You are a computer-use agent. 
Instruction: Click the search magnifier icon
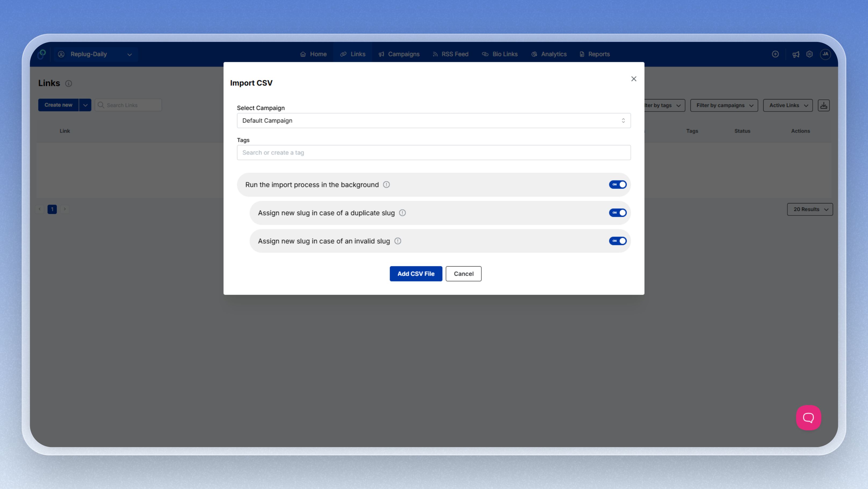click(x=101, y=105)
